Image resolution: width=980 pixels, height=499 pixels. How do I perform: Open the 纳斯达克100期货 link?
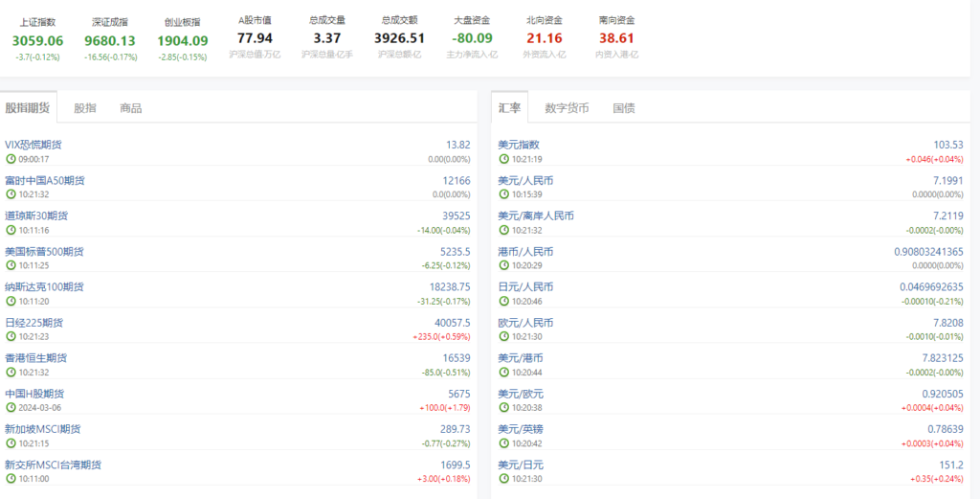[x=44, y=286]
